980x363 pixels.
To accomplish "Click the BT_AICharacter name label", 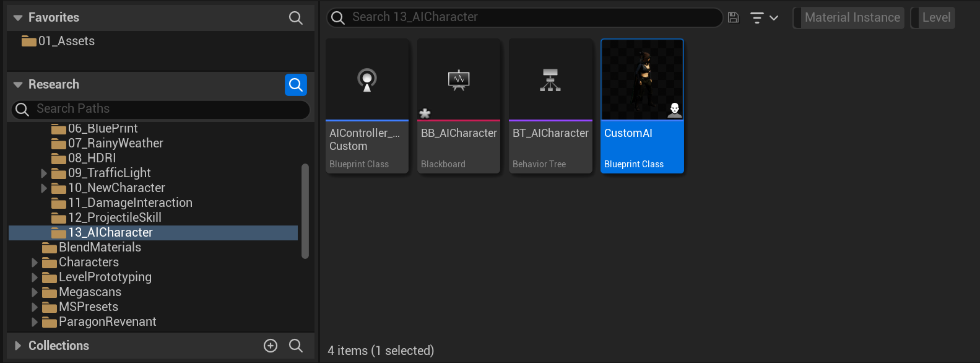I will [x=550, y=133].
